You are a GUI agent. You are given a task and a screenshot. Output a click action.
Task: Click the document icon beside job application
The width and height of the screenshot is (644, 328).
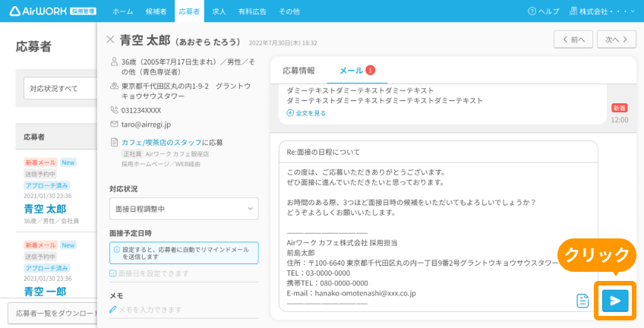pyautogui.click(x=114, y=143)
